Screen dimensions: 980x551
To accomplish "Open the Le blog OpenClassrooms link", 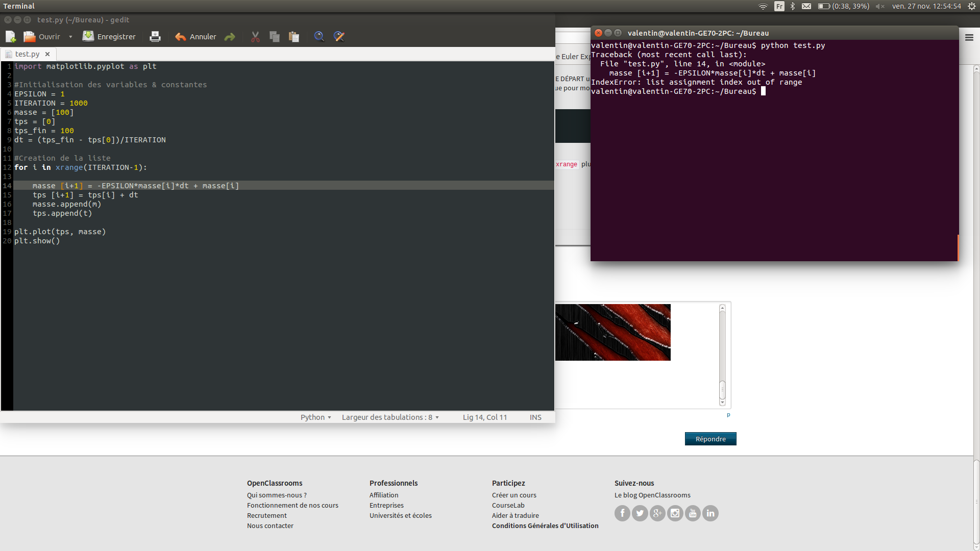I will point(652,495).
